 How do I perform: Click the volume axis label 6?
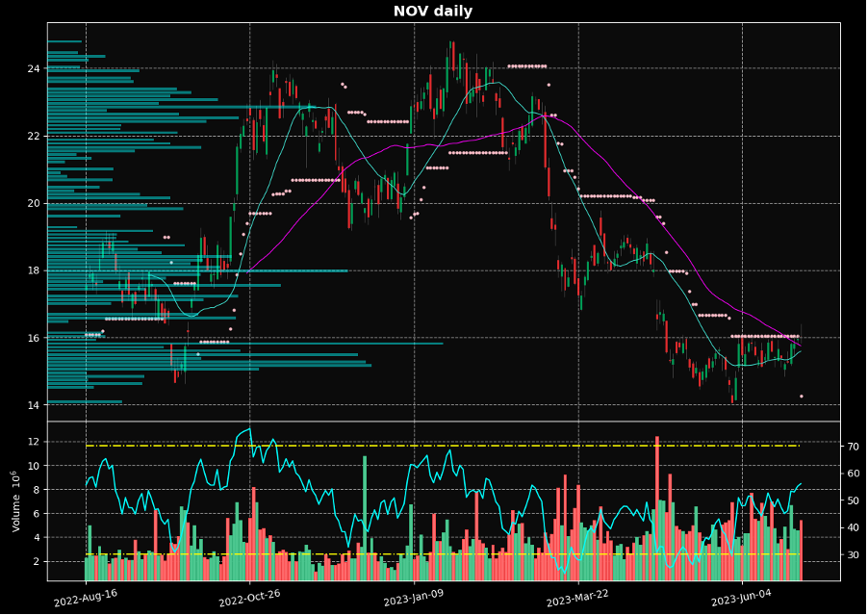click(x=38, y=514)
